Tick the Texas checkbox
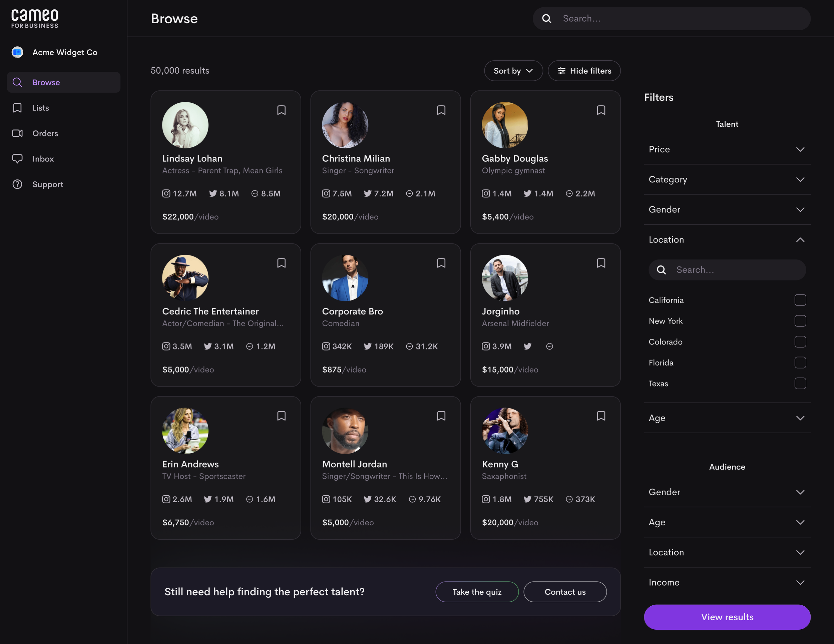 800,384
